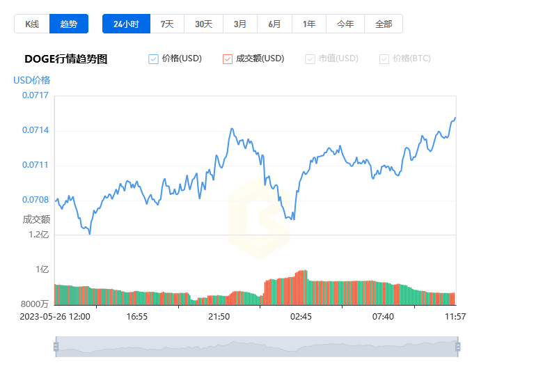Switch to the 1年 range
The image size is (543, 392).
309,24
